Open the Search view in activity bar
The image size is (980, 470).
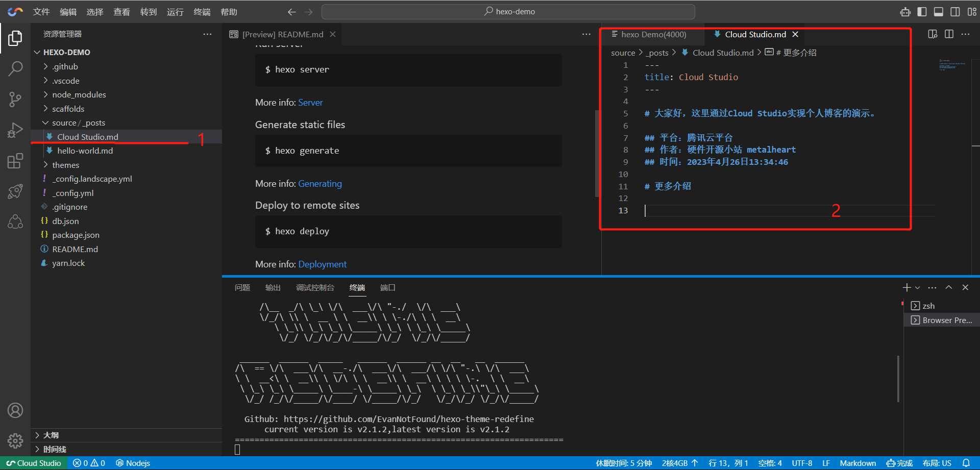(15, 68)
